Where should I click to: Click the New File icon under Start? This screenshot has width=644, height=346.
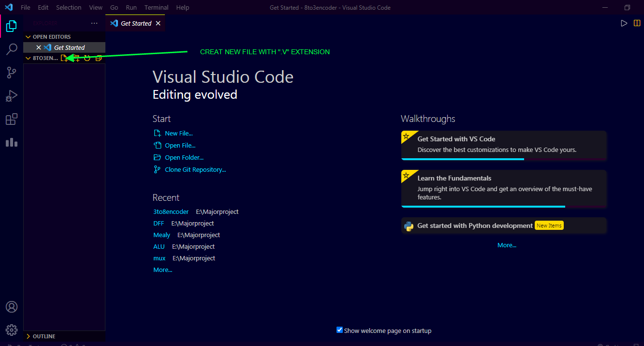[157, 133]
